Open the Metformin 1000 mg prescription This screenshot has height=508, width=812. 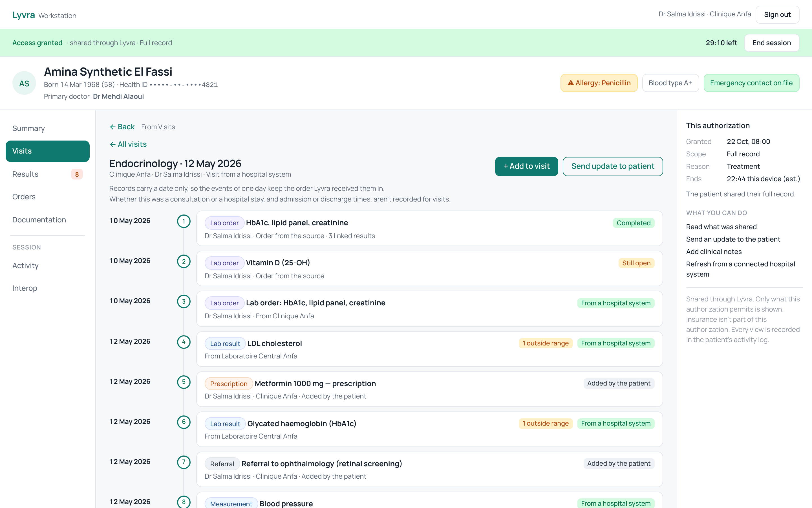(x=429, y=389)
